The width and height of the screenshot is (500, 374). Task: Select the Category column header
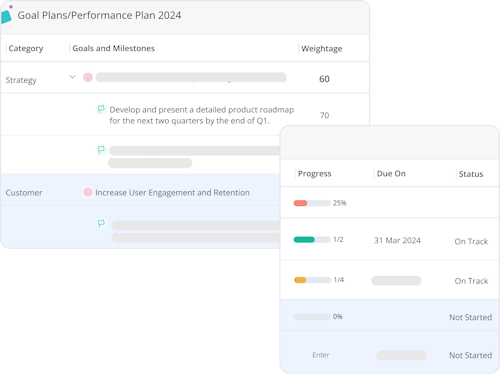[x=26, y=48]
